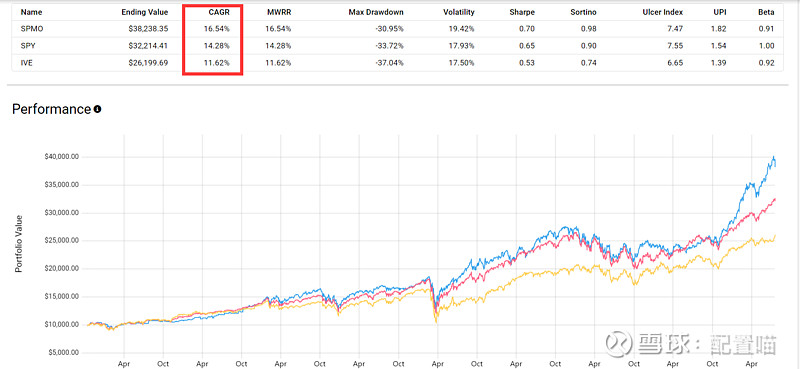Click the blue SPMO line peak

pos(774,157)
